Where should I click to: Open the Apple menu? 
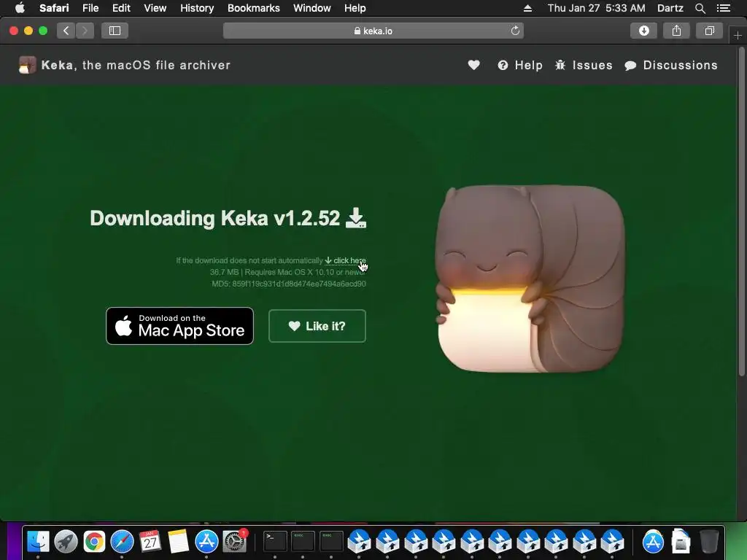[20, 8]
